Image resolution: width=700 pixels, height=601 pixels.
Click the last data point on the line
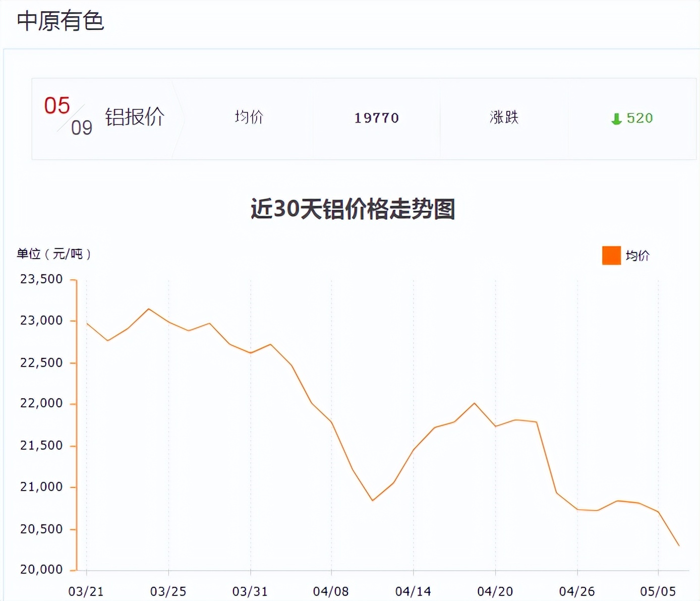[679, 546]
